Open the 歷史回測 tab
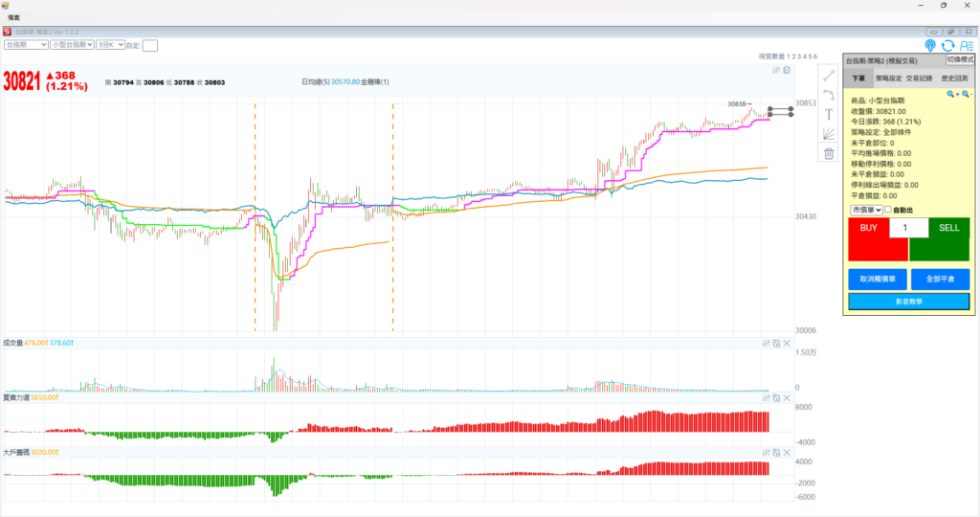The height and width of the screenshot is (517, 980). 956,78
